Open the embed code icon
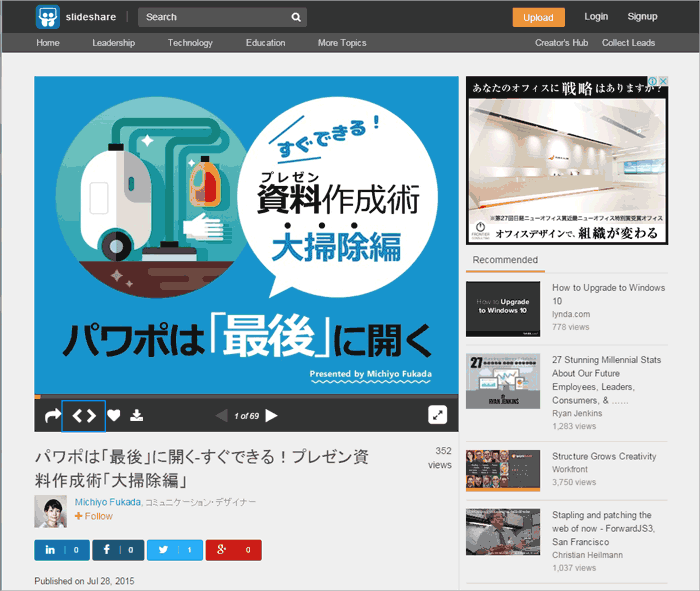Viewport: 700px width, 591px height. pos(84,416)
